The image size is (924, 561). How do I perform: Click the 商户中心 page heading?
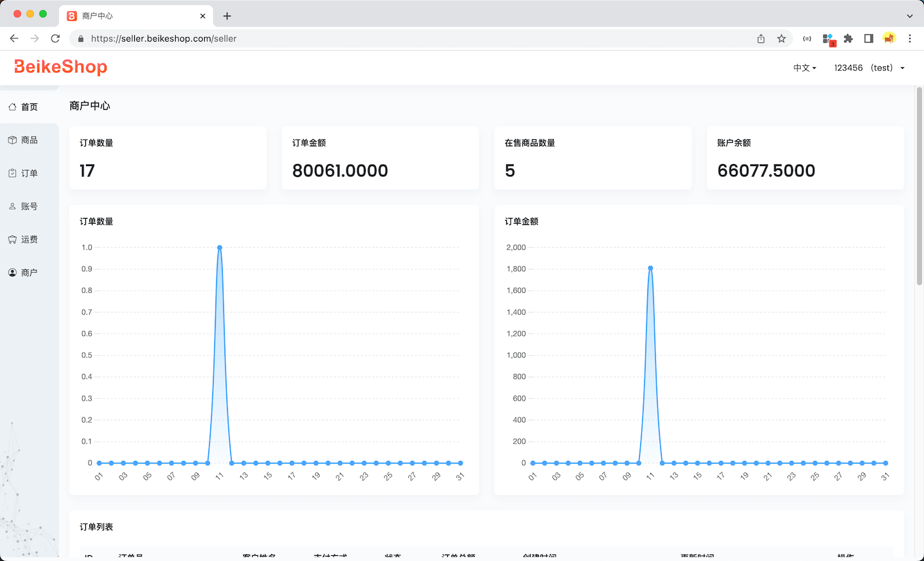click(x=90, y=106)
